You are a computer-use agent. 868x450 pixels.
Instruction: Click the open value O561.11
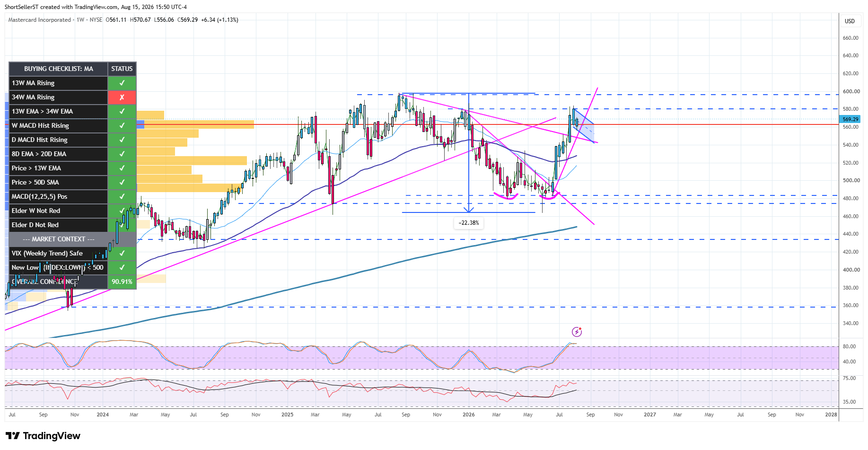116,20
